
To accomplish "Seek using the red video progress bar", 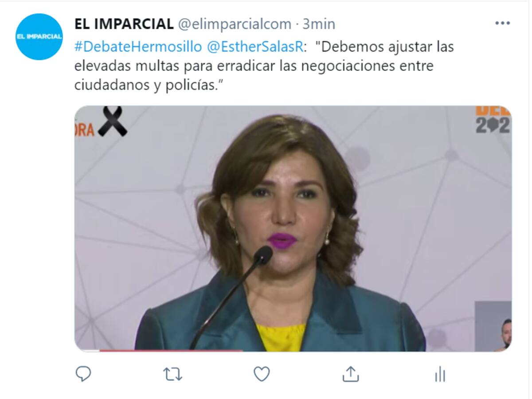I will click(x=171, y=350).
